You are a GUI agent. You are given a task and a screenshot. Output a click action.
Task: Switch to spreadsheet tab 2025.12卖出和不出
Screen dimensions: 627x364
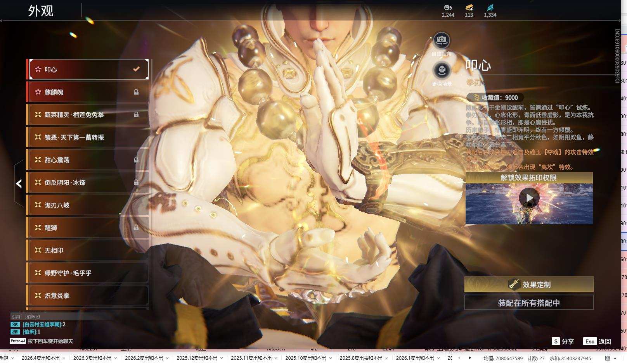click(x=197, y=358)
